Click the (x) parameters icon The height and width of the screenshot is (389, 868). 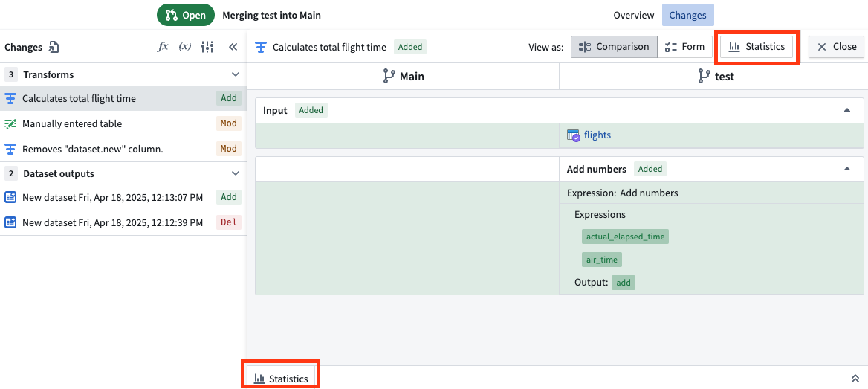coord(185,47)
